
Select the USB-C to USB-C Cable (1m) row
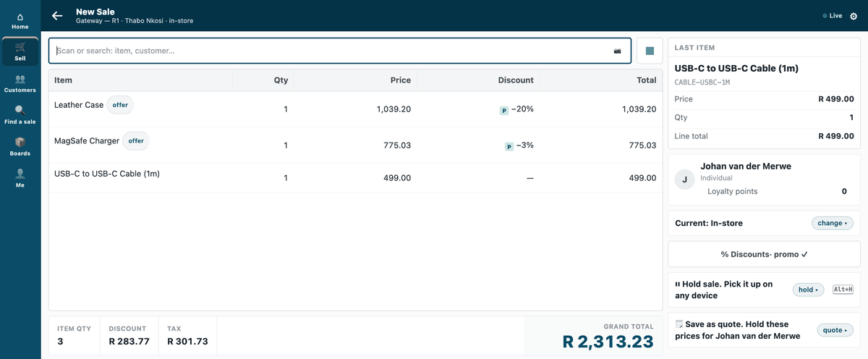pyautogui.click(x=355, y=177)
